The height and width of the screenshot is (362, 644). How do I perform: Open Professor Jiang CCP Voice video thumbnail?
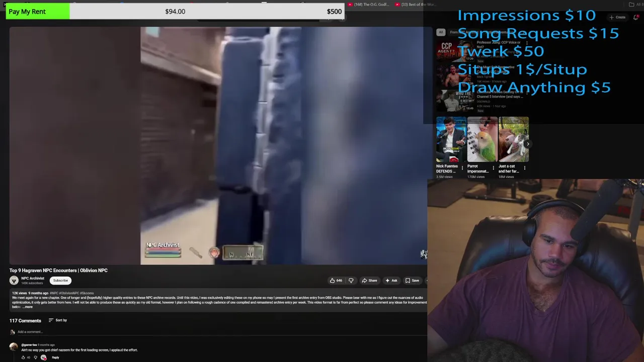coord(455,50)
